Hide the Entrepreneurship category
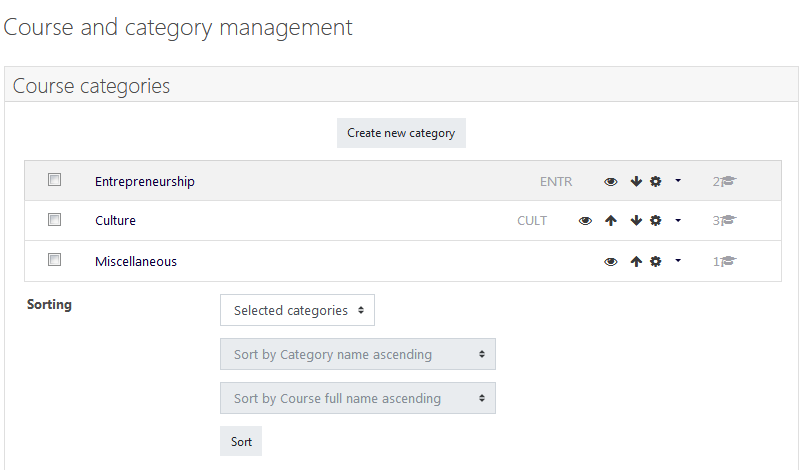Image resolution: width=806 pixels, height=470 pixels. (x=611, y=182)
